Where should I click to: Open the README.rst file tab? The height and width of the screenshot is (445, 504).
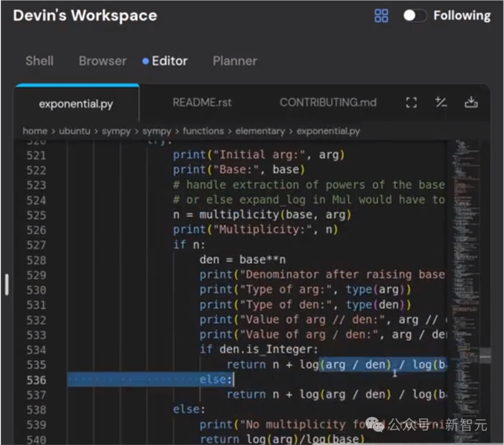click(202, 102)
